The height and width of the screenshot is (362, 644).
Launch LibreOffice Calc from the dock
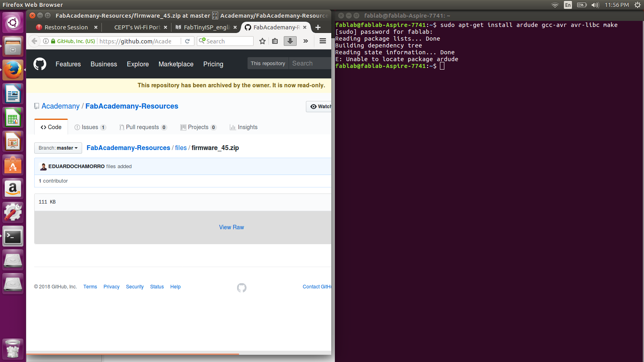[x=13, y=118]
